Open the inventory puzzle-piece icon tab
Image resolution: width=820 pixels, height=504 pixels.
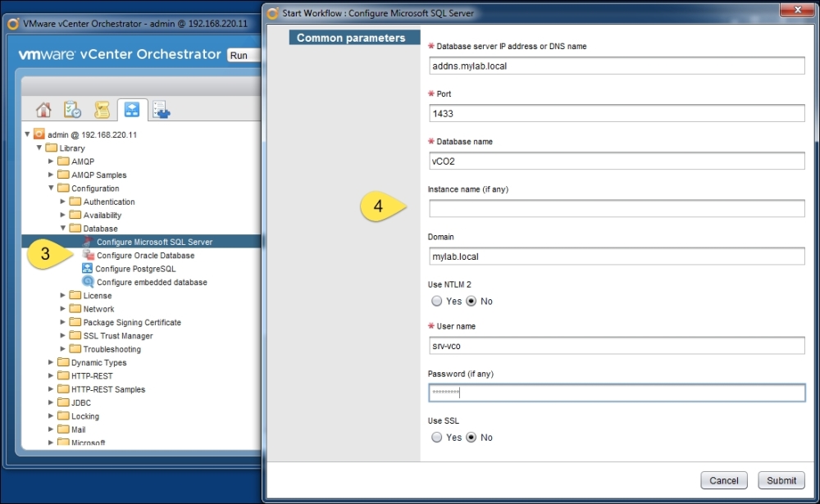[x=161, y=110]
